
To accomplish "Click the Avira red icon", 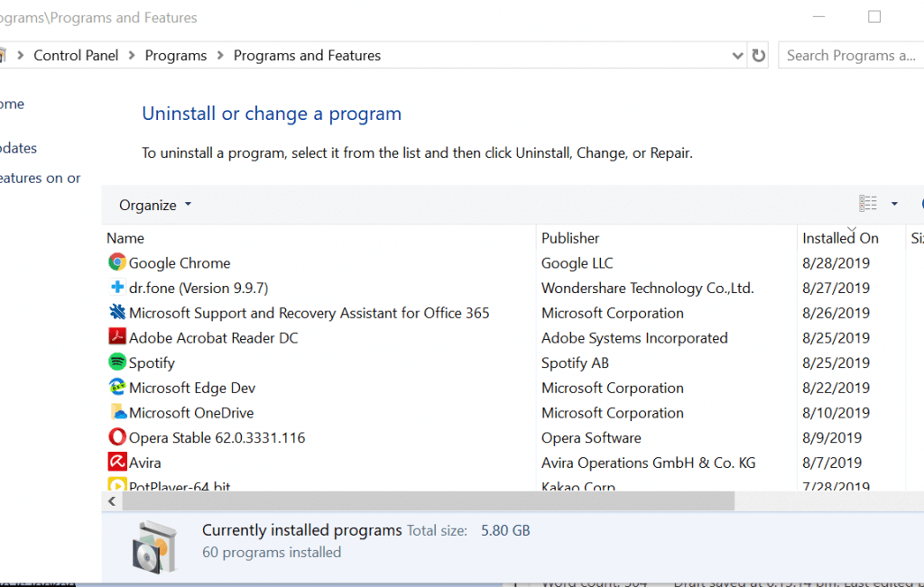I will pyautogui.click(x=117, y=462).
